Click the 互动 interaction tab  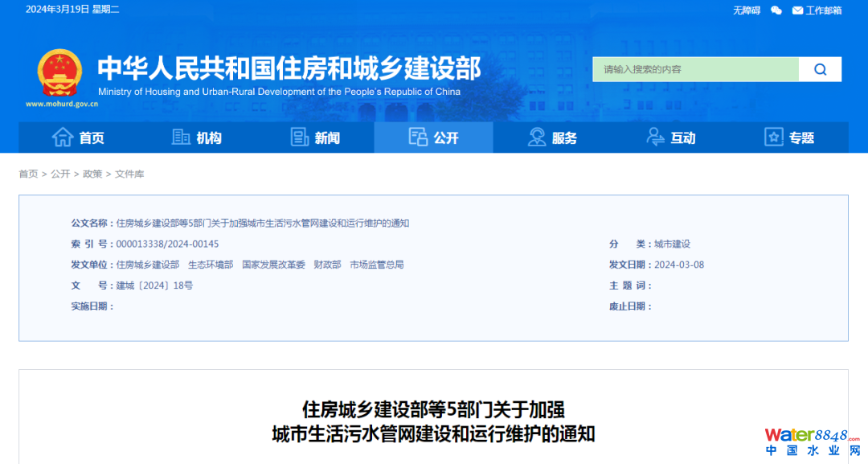click(670, 138)
